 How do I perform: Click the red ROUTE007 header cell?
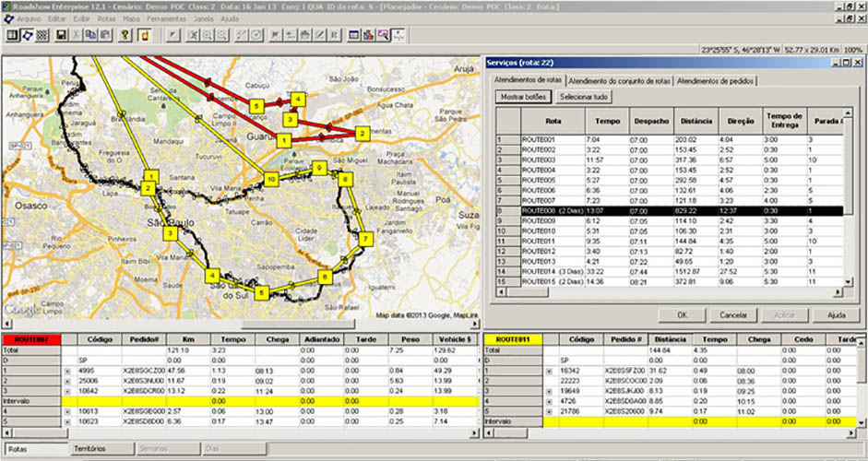pyautogui.click(x=31, y=339)
